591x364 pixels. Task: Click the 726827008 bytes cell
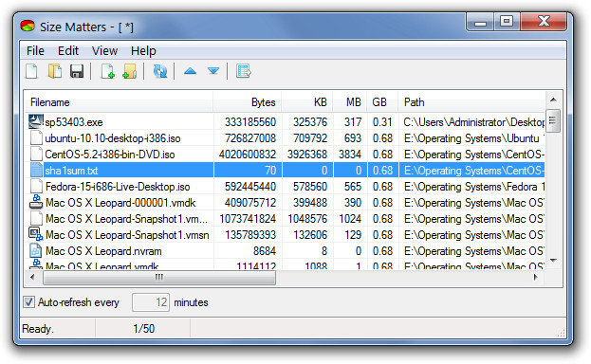coord(250,138)
